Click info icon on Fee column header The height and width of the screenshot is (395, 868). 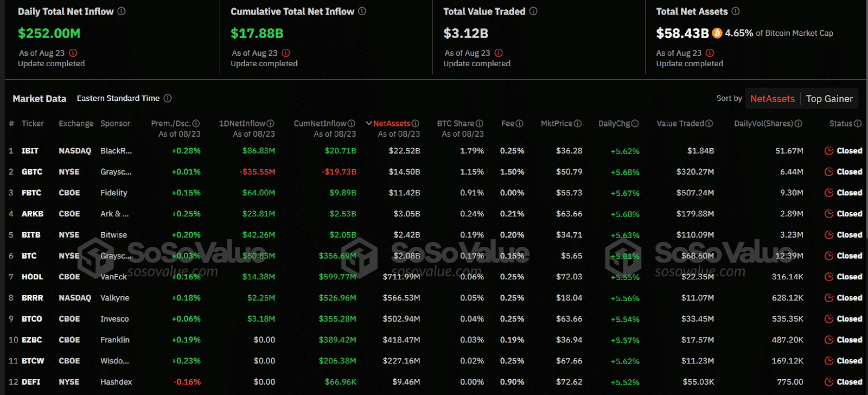[520, 124]
